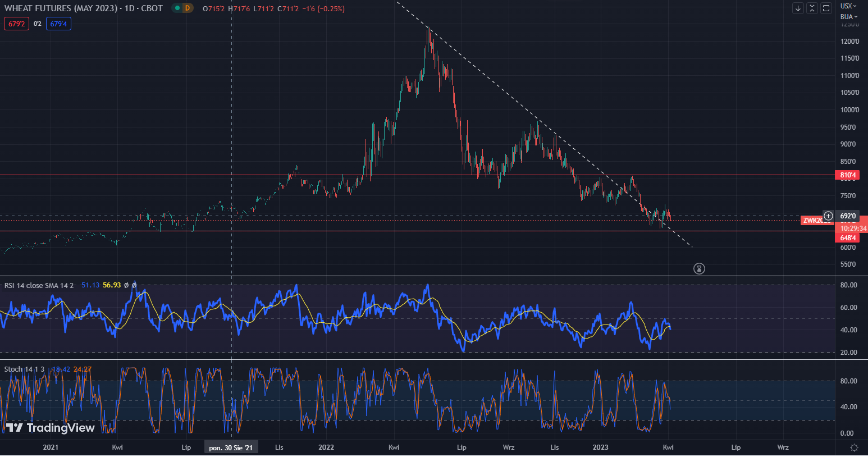This screenshot has height=457, width=868.
Task: Maximize the chart pane
Action: tap(826, 8)
